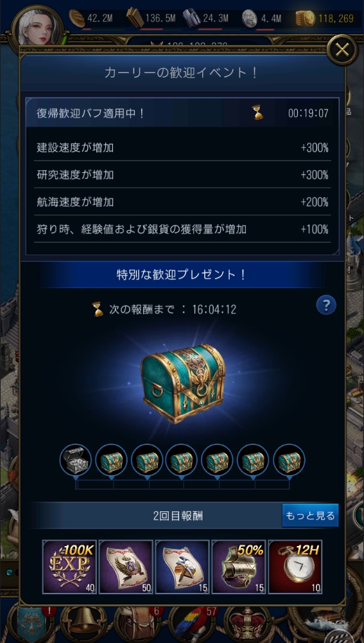Select the 100K EXP reward item
This screenshot has width=364, height=643.
click(x=70, y=567)
